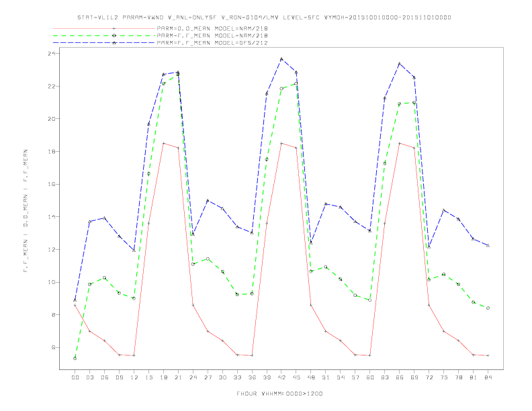
Task: Click x-axis tick label 72
Action: click(x=429, y=377)
